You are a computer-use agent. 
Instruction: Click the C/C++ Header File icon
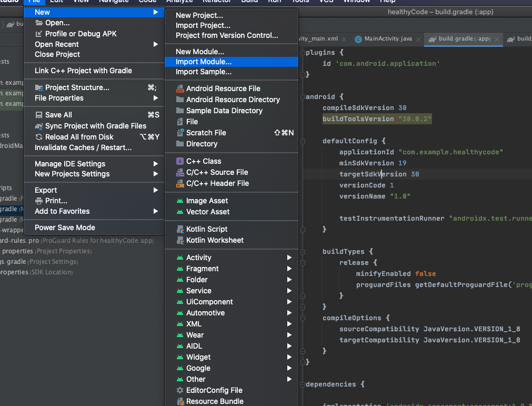(180, 183)
